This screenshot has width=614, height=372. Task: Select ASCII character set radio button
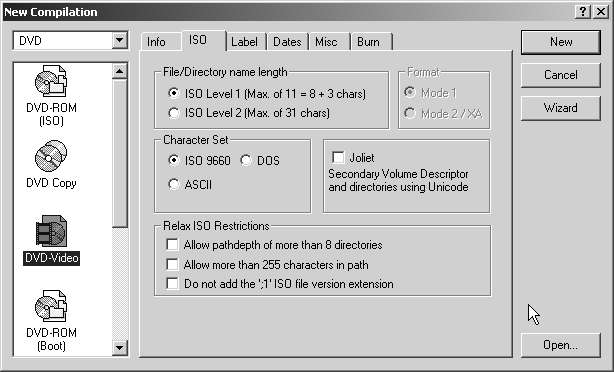click(x=173, y=184)
